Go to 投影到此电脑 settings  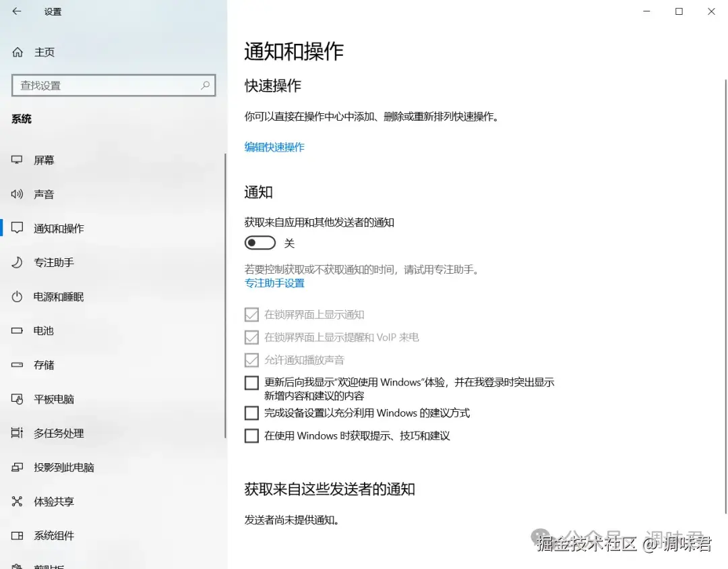(64, 467)
